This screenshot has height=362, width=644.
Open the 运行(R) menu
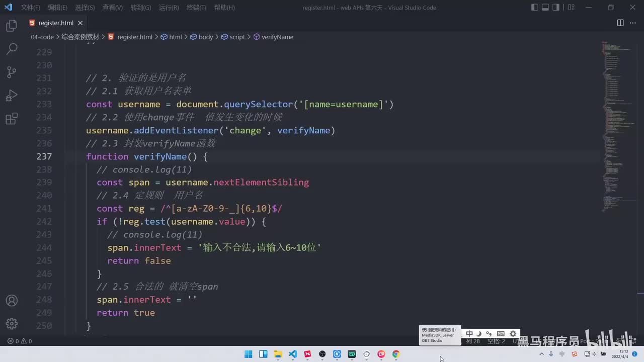click(x=169, y=8)
